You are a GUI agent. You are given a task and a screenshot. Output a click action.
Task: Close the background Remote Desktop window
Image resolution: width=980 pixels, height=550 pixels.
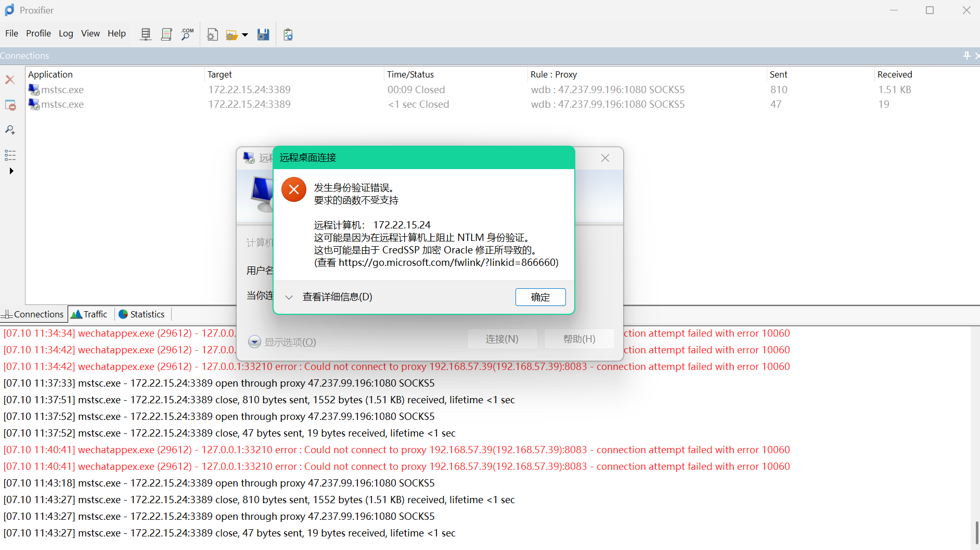tap(605, 158)
